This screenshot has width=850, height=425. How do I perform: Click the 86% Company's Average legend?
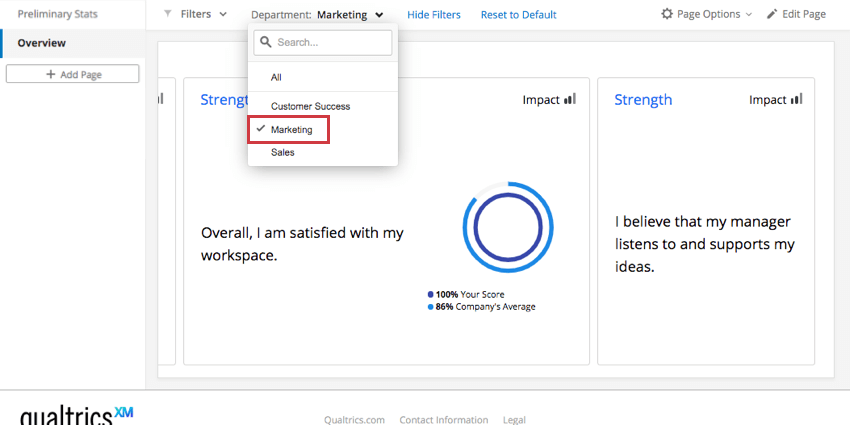coord(481,307)
